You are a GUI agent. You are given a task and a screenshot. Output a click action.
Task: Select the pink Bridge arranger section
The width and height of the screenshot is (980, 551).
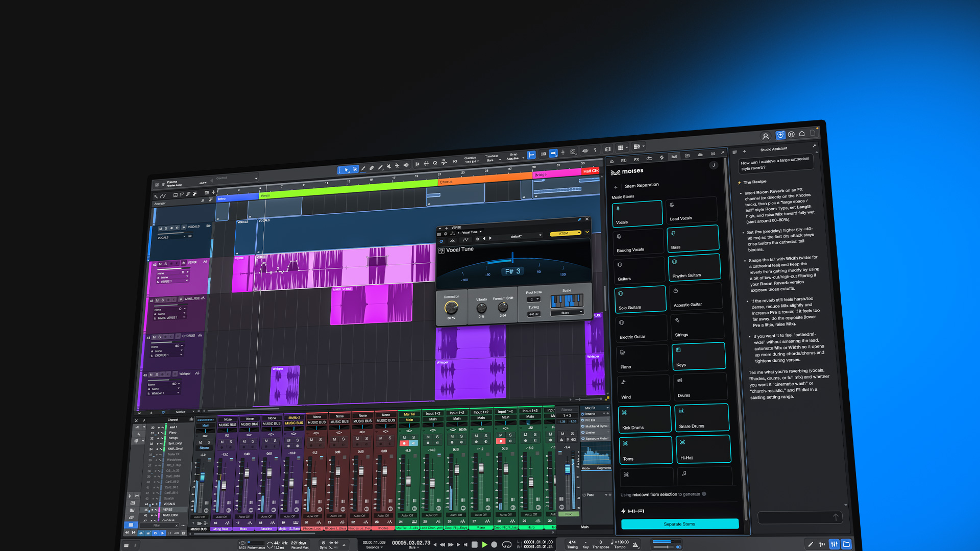click(x=556, y=173)
